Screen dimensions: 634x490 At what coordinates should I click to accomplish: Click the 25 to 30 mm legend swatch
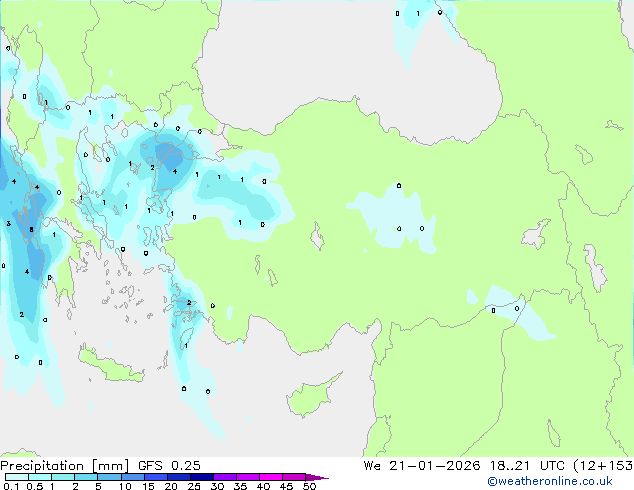click(201, 477)
